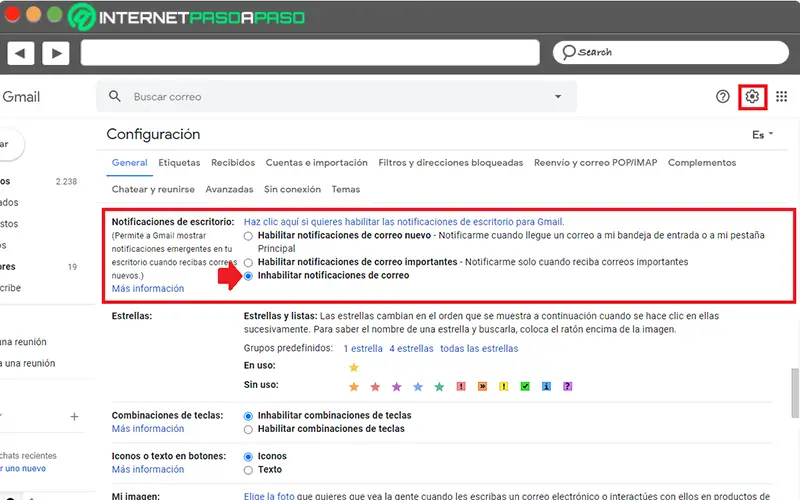800x500 pixels.
Task: Select the orange double-arrow icon in Sin uso
Action: tap(482, 386)
